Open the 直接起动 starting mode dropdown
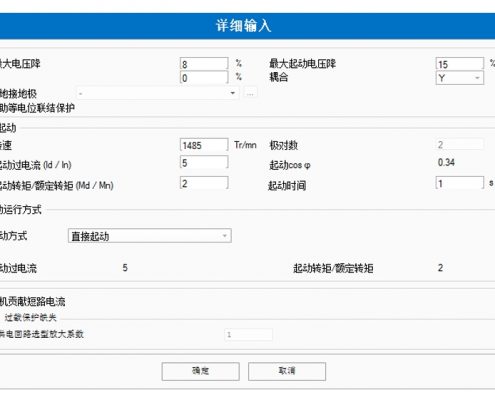495x400 pixels. 150,236
